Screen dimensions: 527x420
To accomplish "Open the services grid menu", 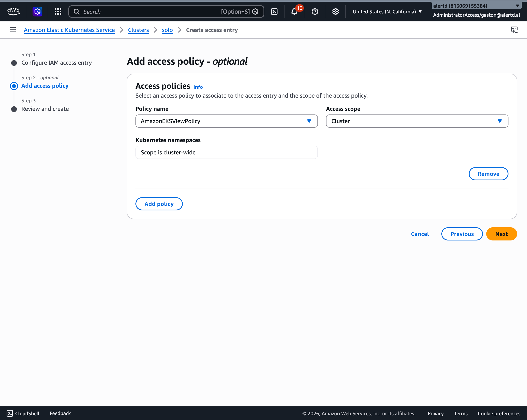I will (58, 12).
